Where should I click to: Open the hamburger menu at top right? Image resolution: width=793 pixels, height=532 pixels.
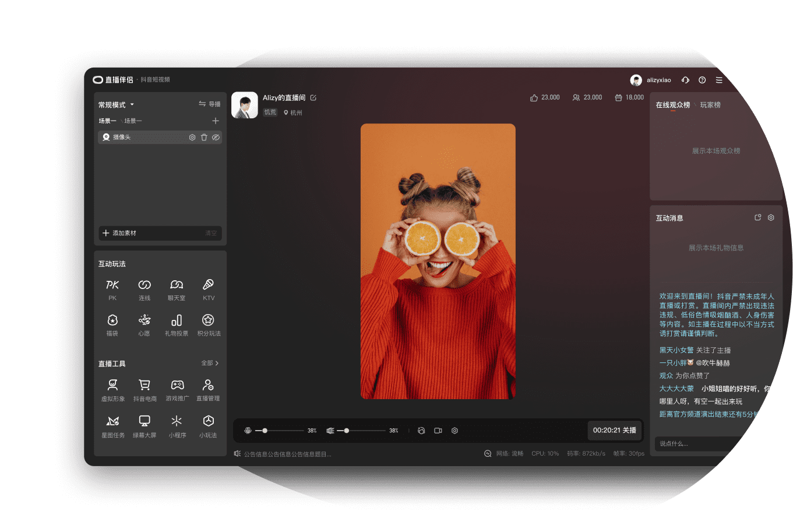719,80
